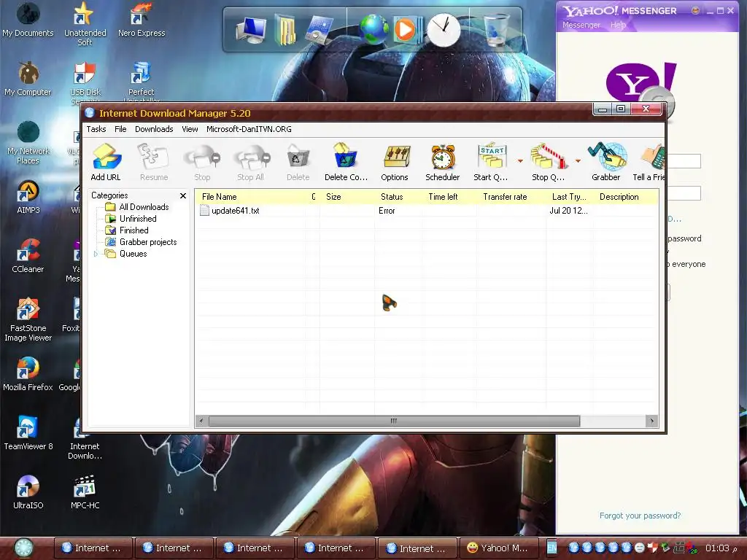The height and width of the screenshot is (560, 747).
Task: Select Grabber projects category
Action: coord(148,242)
